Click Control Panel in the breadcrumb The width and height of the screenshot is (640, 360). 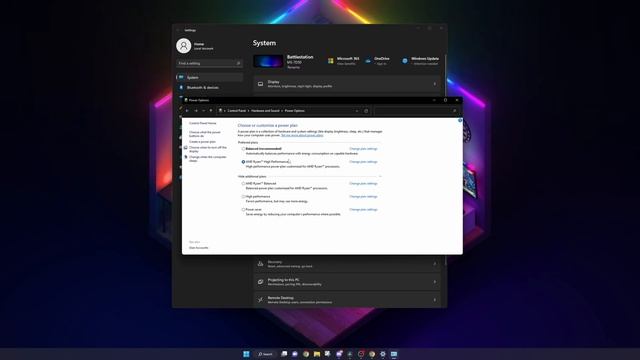pyautogui.click(x=237, y=111)
